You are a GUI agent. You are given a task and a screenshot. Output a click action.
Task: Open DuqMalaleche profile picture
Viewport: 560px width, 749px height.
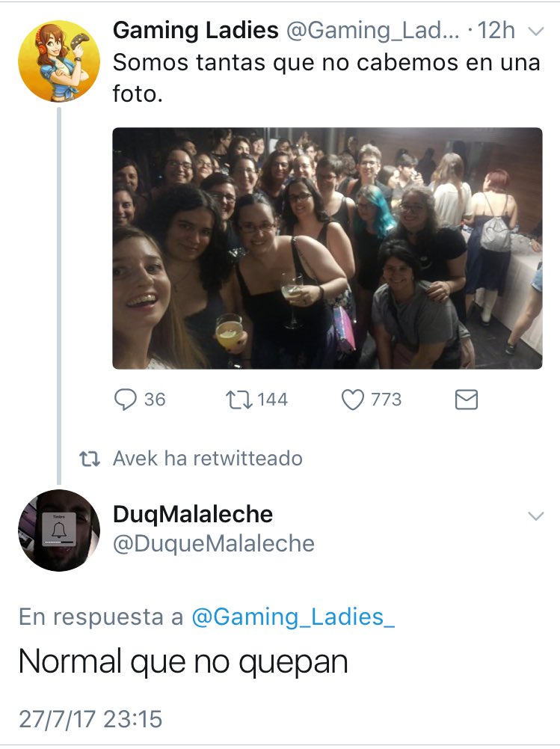point(59,531)
